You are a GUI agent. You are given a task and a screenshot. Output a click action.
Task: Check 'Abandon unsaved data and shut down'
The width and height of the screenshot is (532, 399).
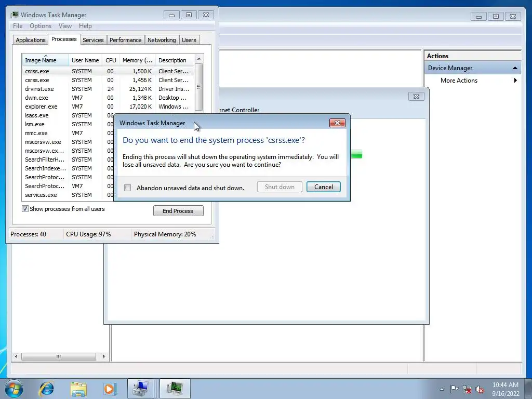tap(128, 188)
